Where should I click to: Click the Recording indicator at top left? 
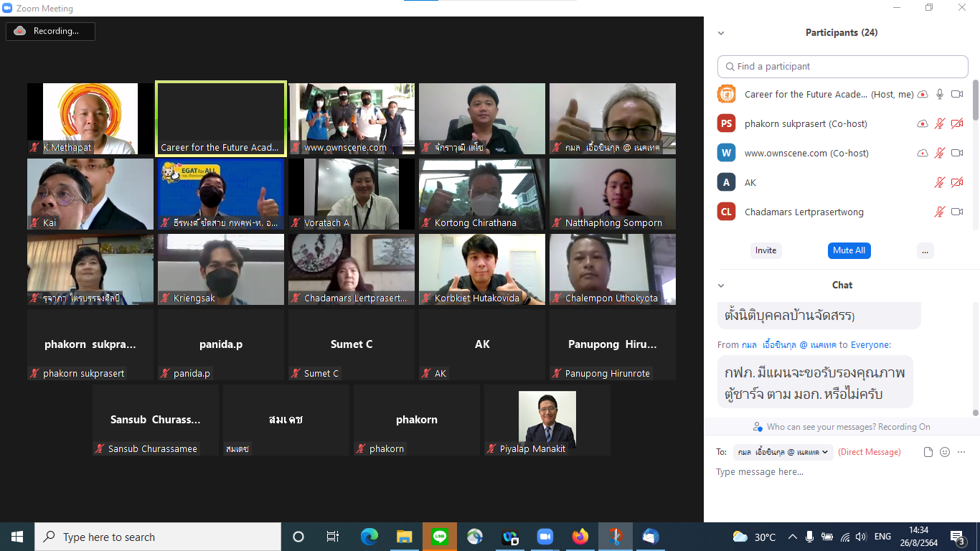(50, 31)
